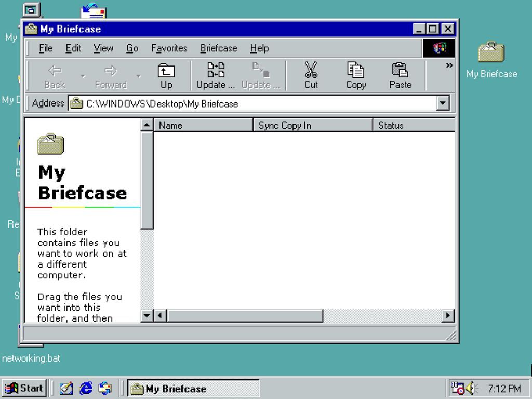Click the Copy toolbar icon
The height and width of the screenshot is (399, 532).
point(356,70)
